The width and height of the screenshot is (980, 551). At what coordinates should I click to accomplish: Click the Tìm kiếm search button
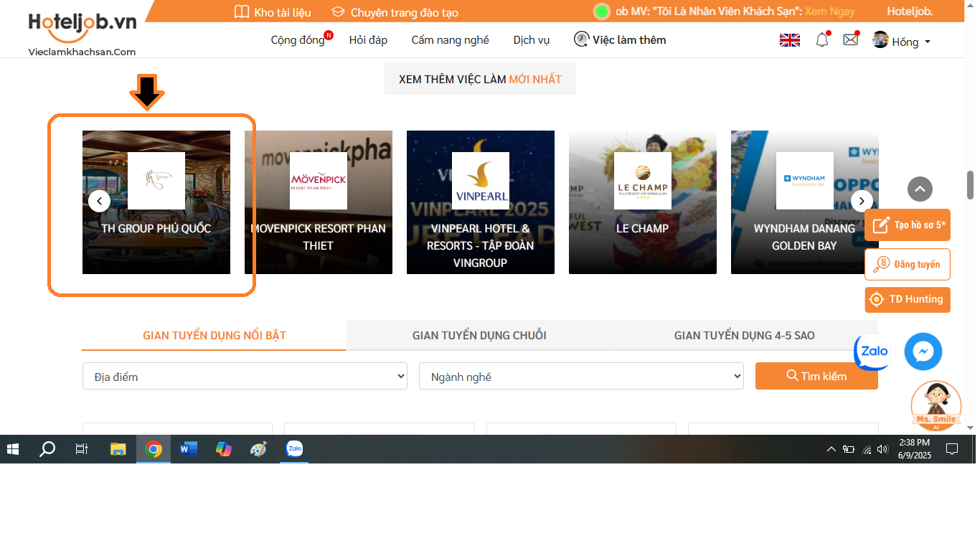(816, 376)
